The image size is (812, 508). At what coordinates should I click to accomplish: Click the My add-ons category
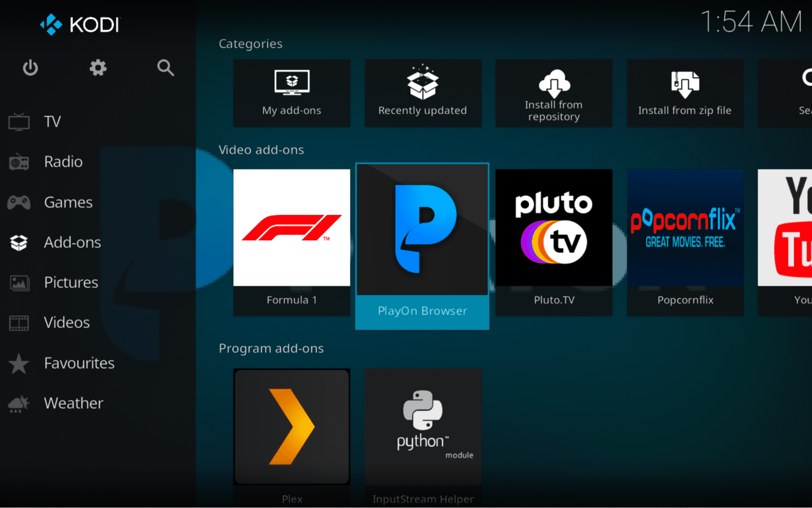coord(292,90)
